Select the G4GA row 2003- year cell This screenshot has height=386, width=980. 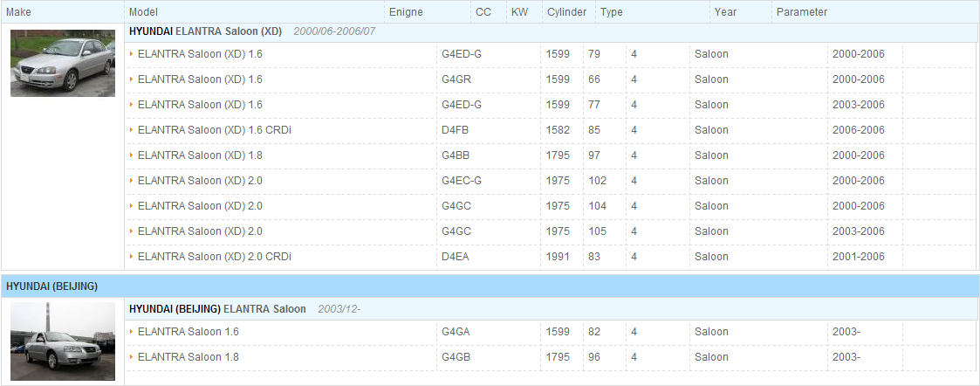846,332
